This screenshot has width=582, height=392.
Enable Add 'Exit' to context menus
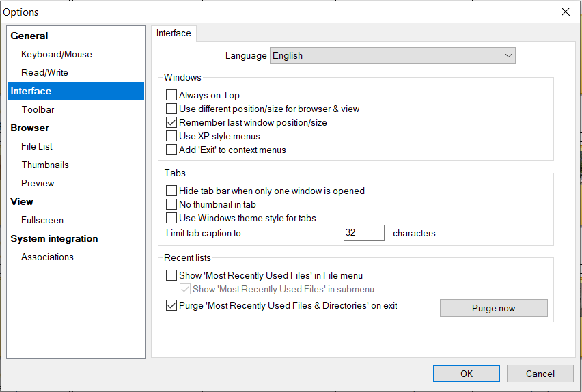point(171,150)
